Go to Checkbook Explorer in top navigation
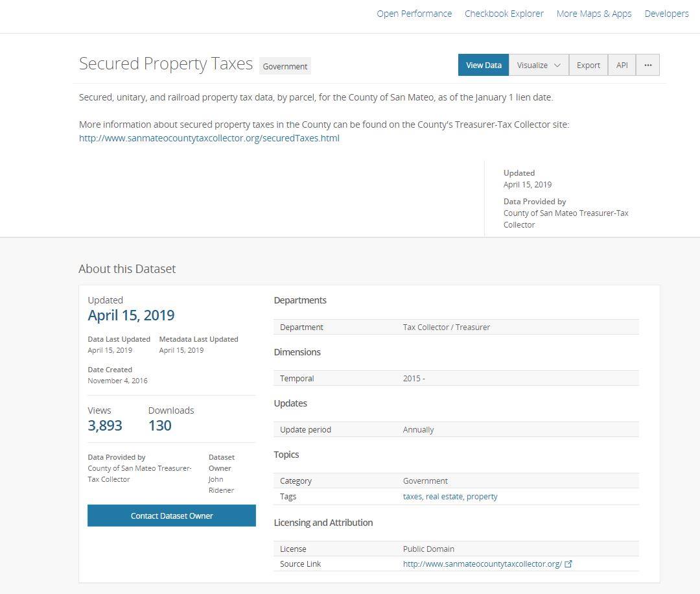Screen dimensions: 700x594 pos(504,14)
